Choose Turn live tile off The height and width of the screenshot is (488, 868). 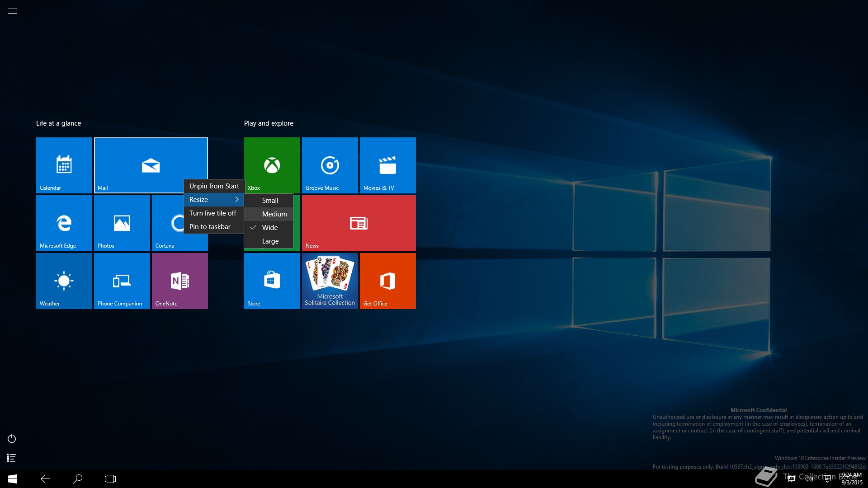tap(214, 213)
